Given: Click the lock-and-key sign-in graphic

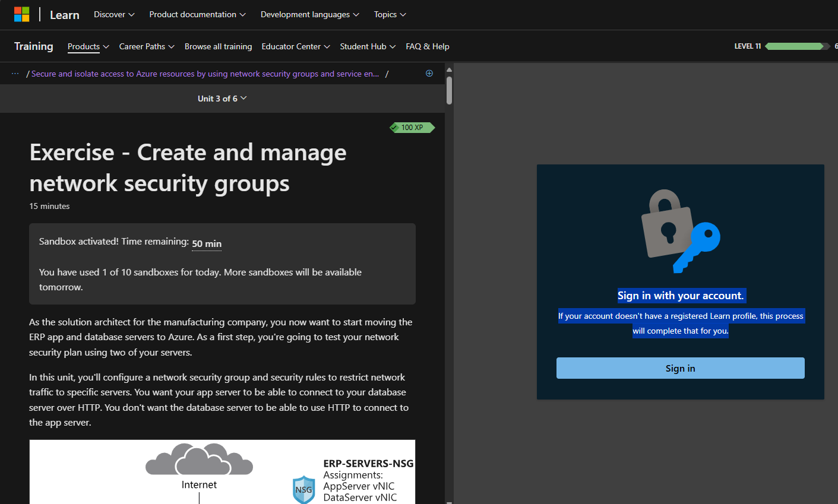Looking at the screenshot, I should (x=680, y=232).
